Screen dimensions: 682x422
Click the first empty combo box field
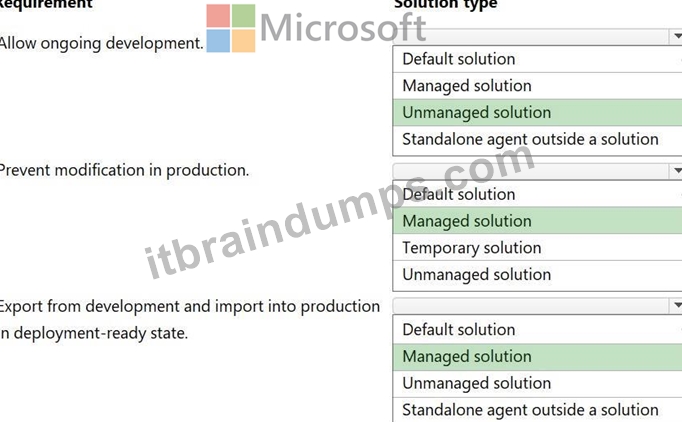[531, 37]
